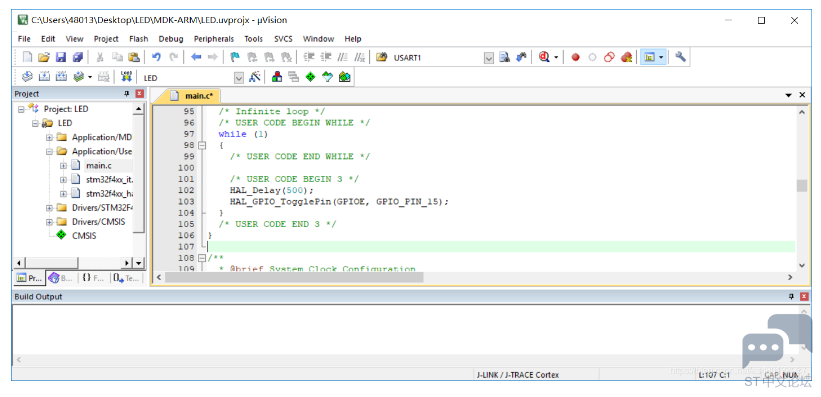This screenshot has width=821, height=397.
Task: Click the editor horizontal scrollbar thumb
Action: pyautogui.click(x=294, y=277)
